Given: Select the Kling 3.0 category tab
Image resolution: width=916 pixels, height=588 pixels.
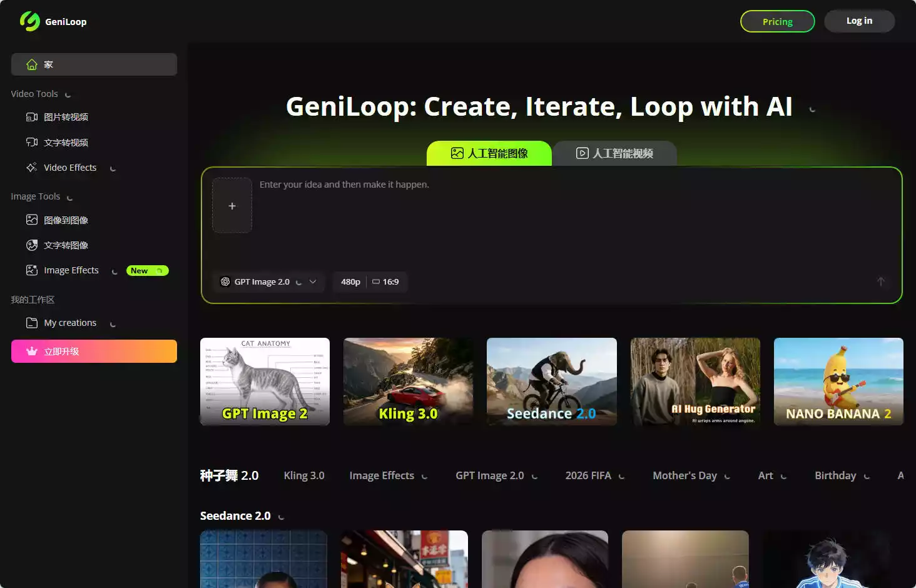Looking at the screenshot, I should point(304,475).
